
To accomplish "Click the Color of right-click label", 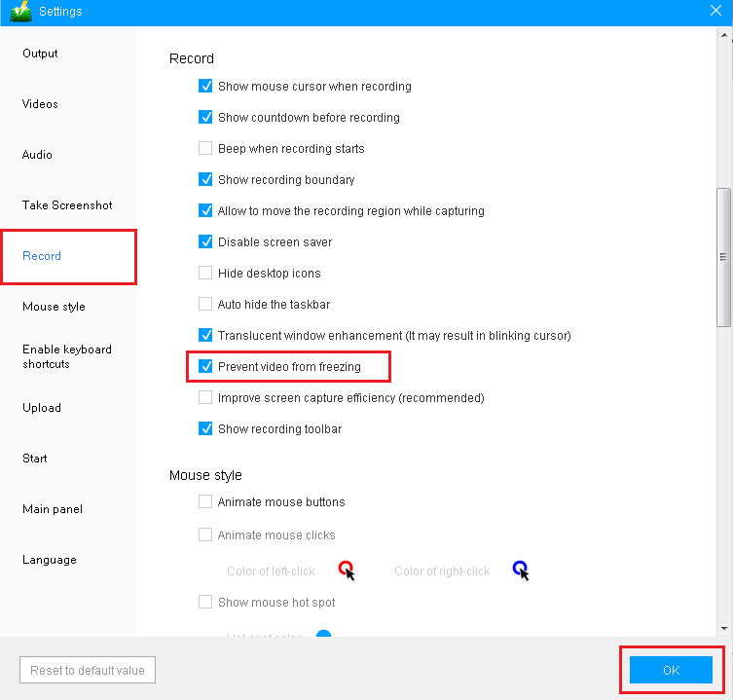I will pos(442,571).
